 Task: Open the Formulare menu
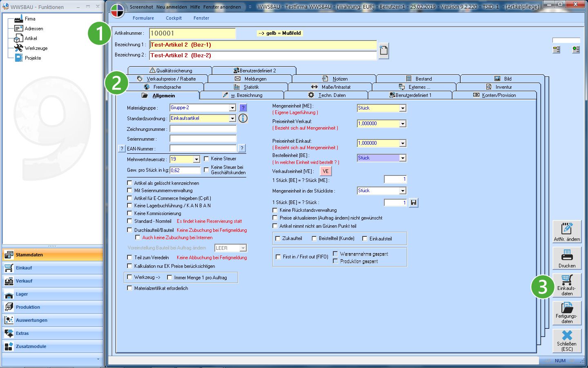143,18
